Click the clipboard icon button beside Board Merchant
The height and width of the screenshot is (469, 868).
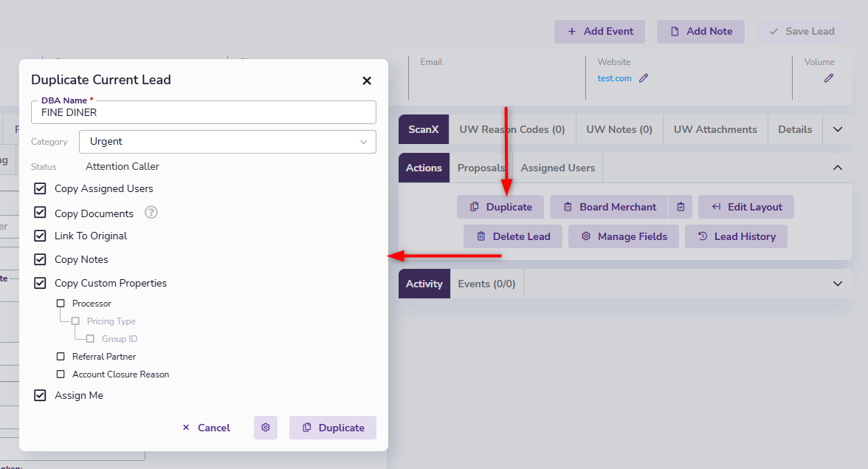[x=681, y=207]
